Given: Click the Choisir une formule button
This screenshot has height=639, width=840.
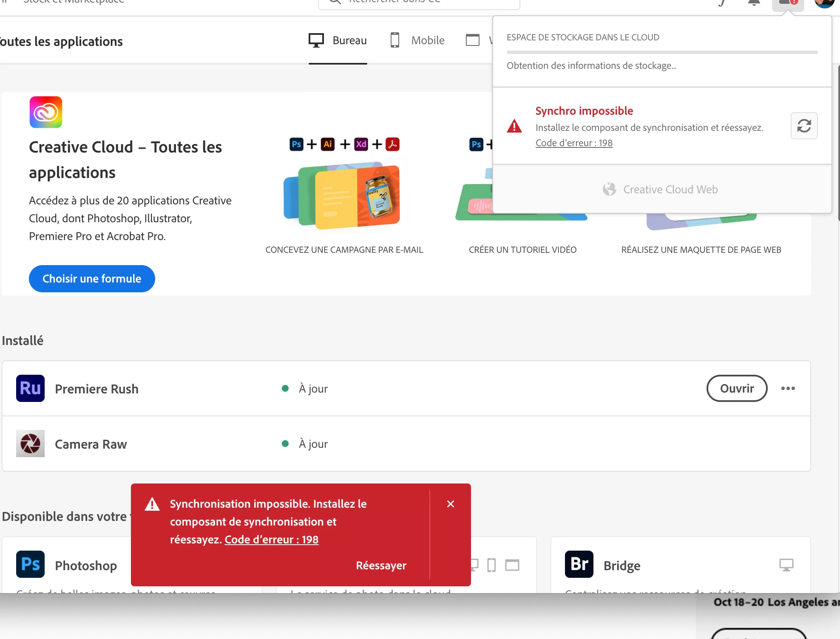Looking at the screenshot, I should (92, 279).
